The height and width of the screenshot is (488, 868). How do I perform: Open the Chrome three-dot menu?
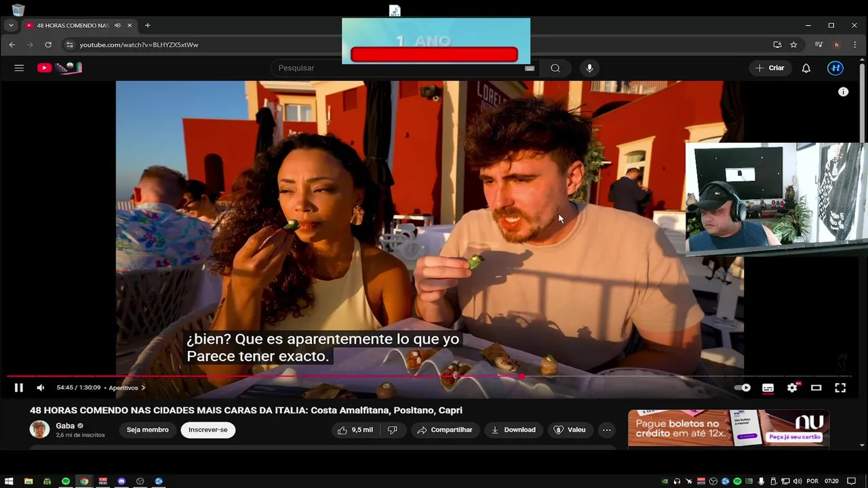coord(855,45)
